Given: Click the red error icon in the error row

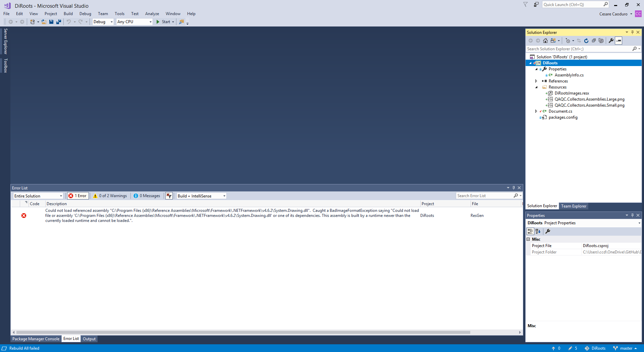Looking at the screenshot, I should pyautogui.click(x=24, y=216).
